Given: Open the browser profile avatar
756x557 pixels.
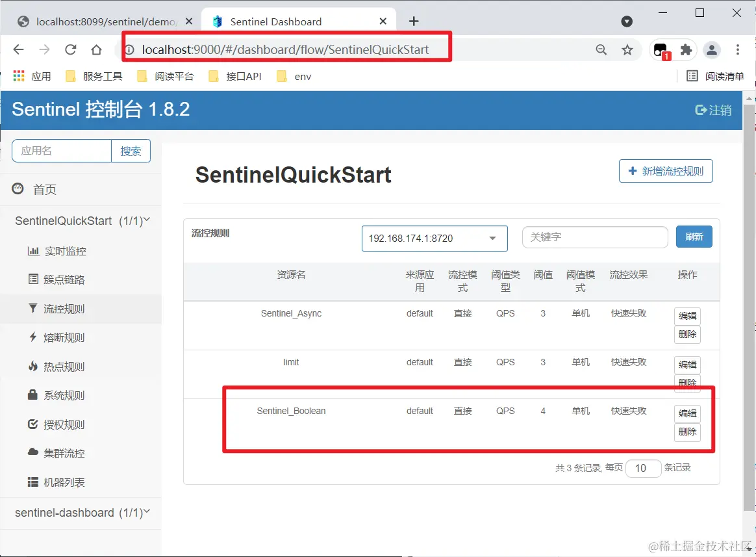Looking at the screenshot, I should pos(712,49).
